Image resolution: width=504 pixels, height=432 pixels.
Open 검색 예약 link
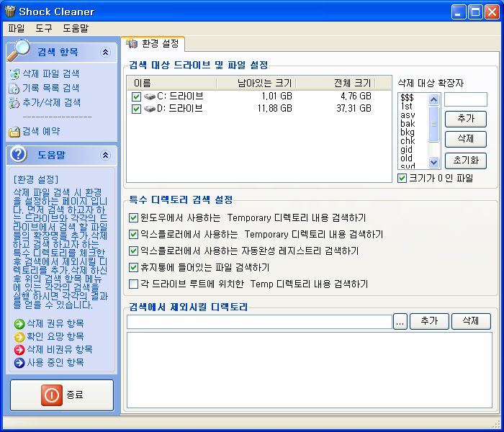[41, 132]
